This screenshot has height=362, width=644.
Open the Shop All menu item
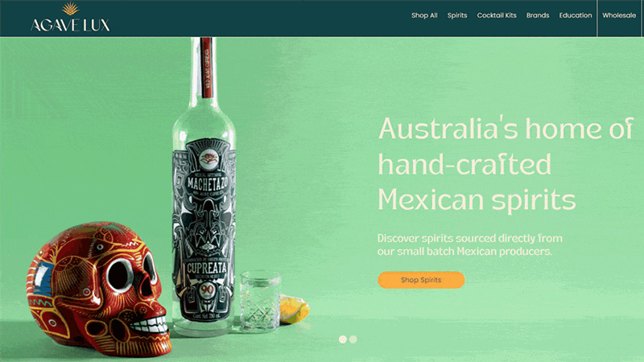[x=424, y=15]
